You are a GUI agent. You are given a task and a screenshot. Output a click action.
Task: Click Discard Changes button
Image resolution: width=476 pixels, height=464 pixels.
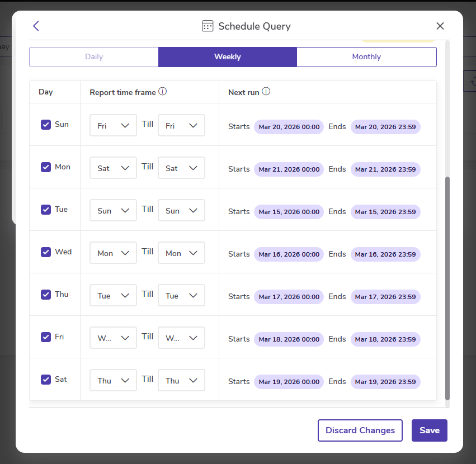[x=360, y=430]
